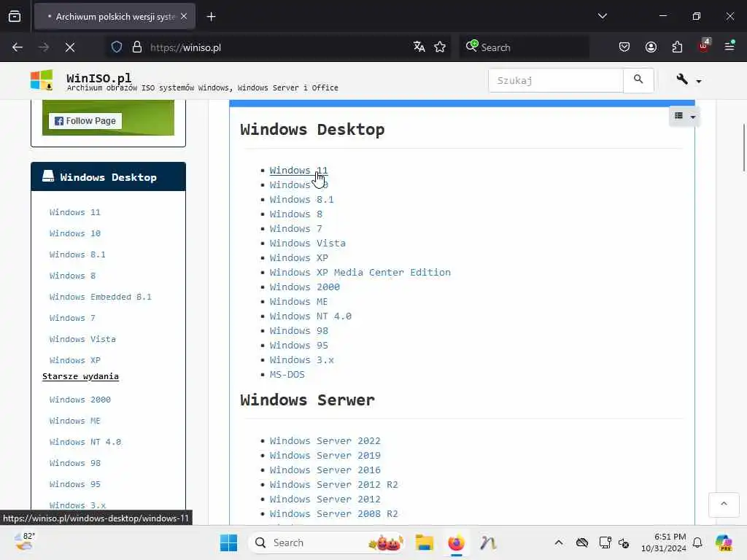Viewport: 747px width, 560px height.
Task: Open Windows Server 2022 link
Action: coord(325,441)
